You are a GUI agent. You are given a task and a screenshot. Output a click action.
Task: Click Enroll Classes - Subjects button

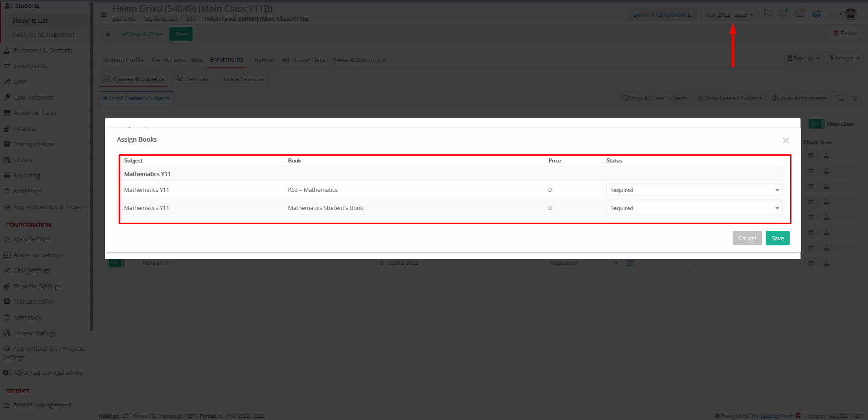point(136,98)
